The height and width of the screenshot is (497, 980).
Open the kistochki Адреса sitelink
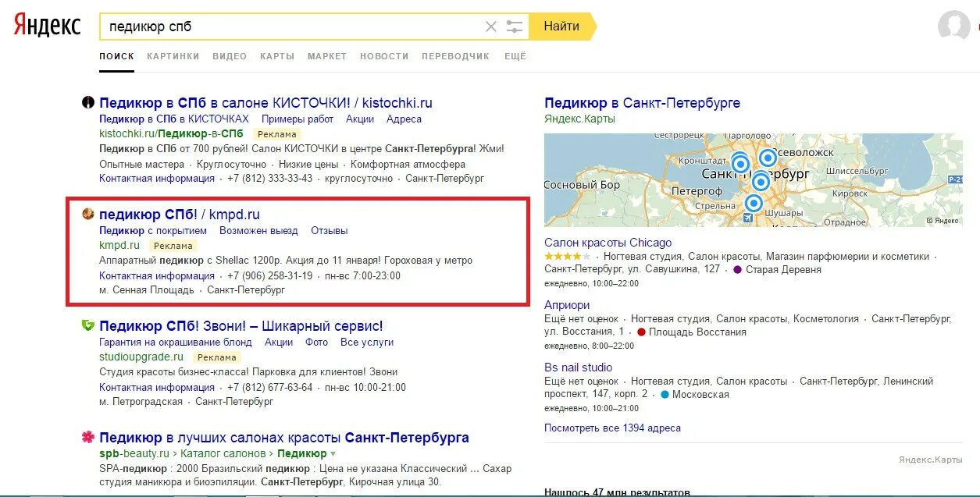point(404,119)
